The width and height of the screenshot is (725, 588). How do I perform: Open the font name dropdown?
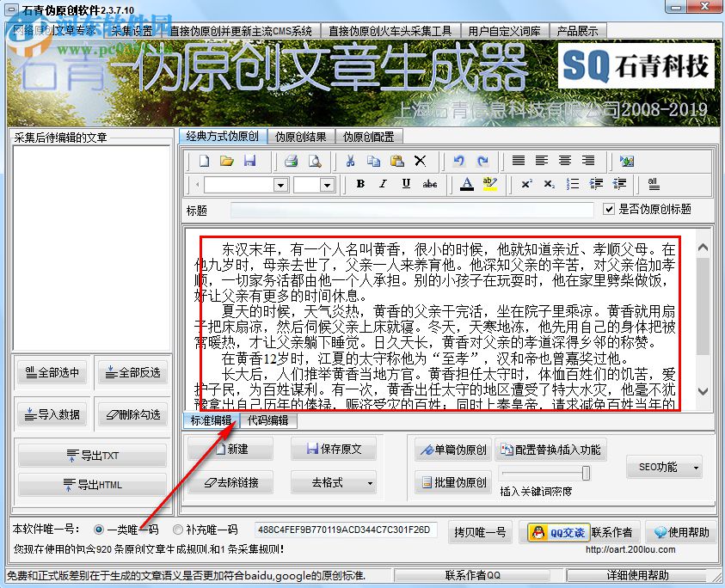tap(280, 185)
